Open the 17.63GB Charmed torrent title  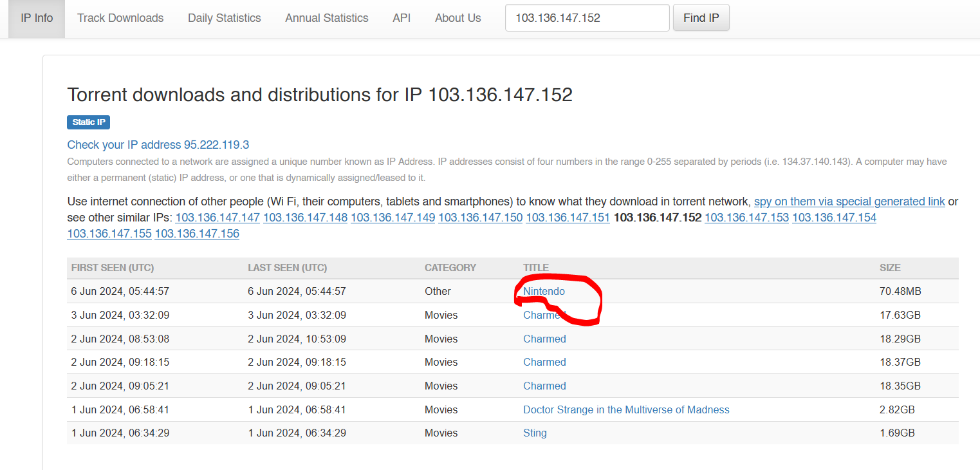pos(544,315)
